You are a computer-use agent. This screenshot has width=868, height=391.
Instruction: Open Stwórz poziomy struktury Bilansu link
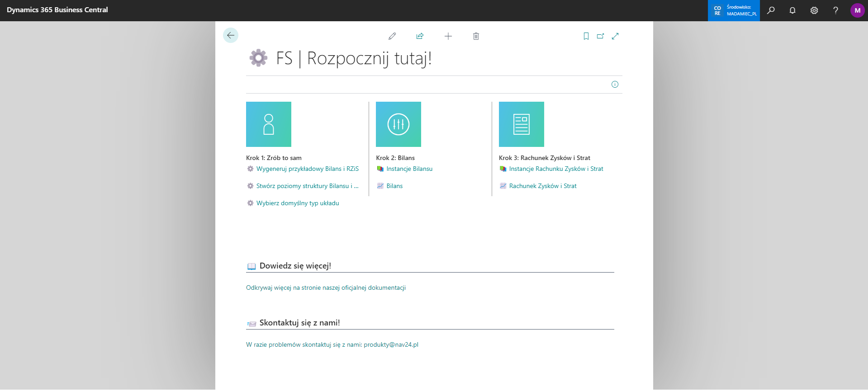pos(308,186)
